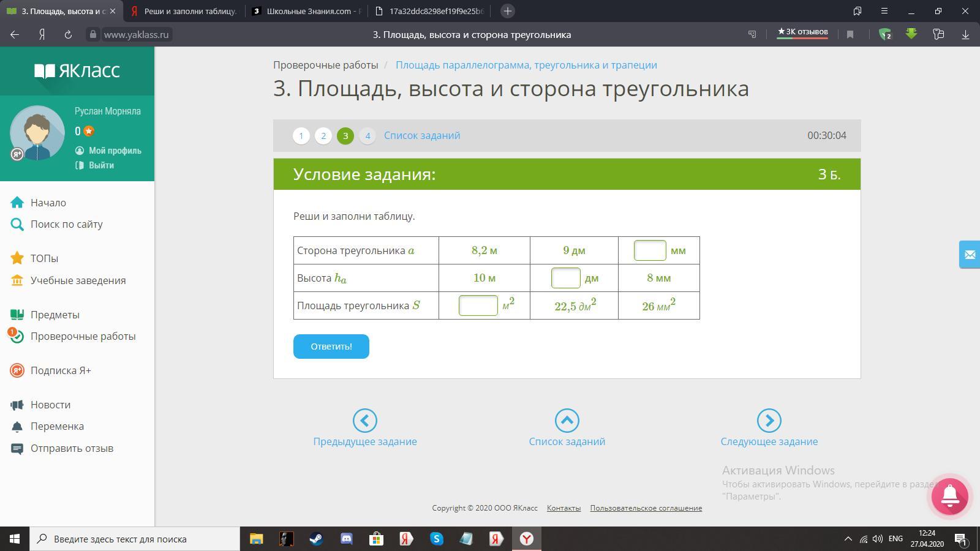
Task: Open Steam from the taskbar
Action: pos(316,539)
